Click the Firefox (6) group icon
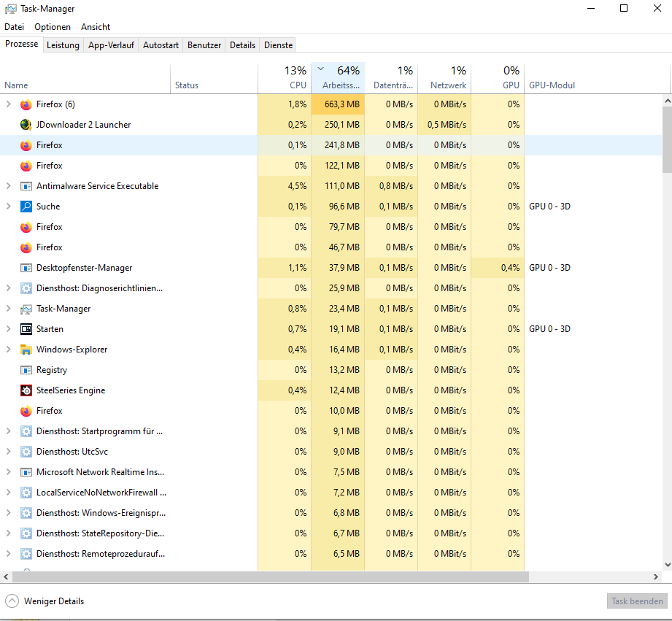The image size is (672, 621). pos(26,104)
